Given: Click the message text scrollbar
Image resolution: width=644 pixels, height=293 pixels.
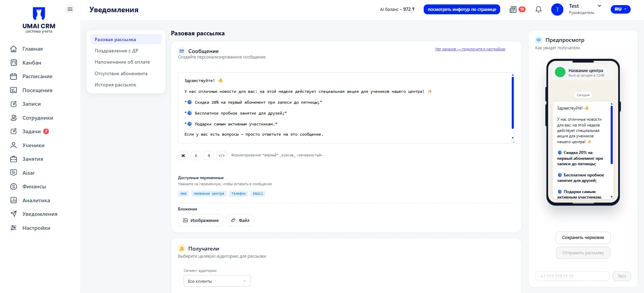Looking at the screenshot, I should pos(512,103).
